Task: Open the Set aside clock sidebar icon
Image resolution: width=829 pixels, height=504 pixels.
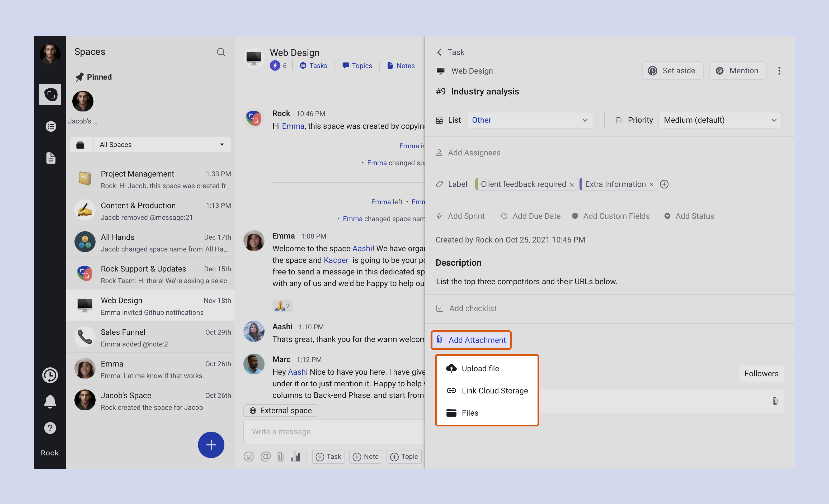Action: [50, 375]
